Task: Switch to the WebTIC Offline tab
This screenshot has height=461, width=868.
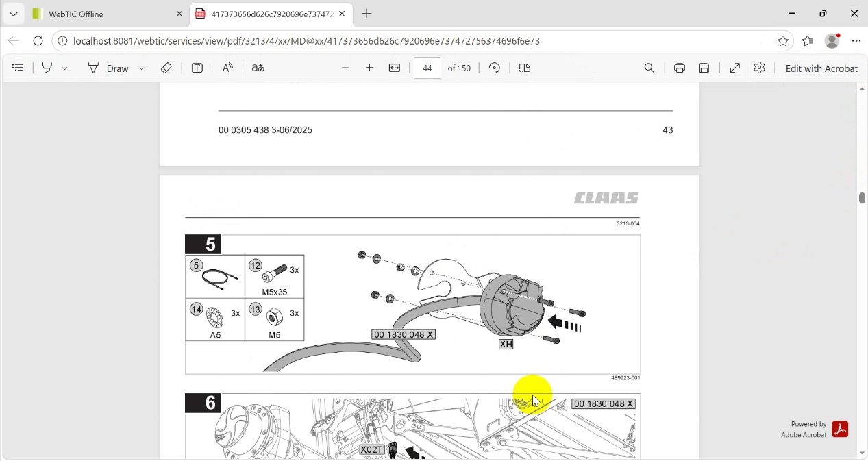Action: [103, 14]
